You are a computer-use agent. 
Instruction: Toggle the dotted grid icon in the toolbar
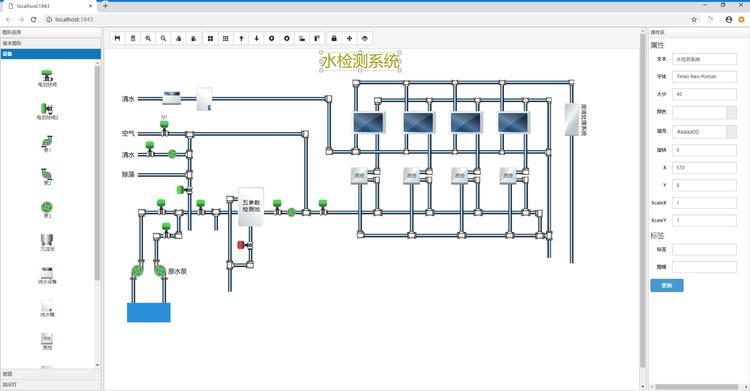click(225, 38)
